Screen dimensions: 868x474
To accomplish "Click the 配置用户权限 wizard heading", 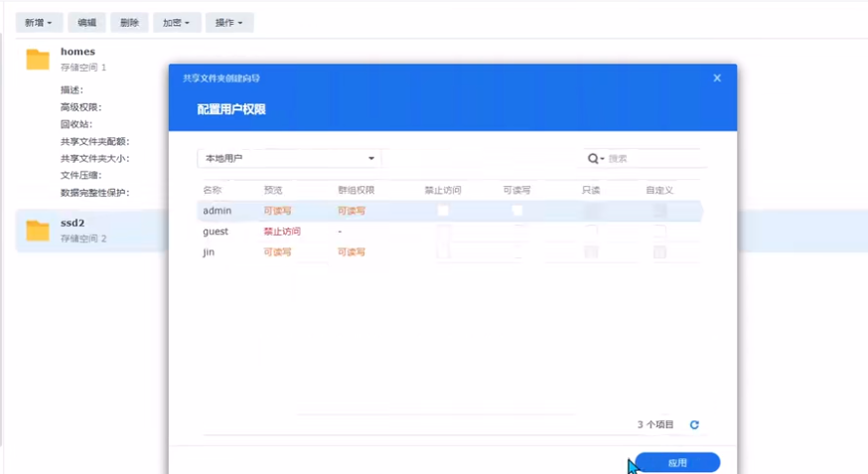I will (231, 109).
